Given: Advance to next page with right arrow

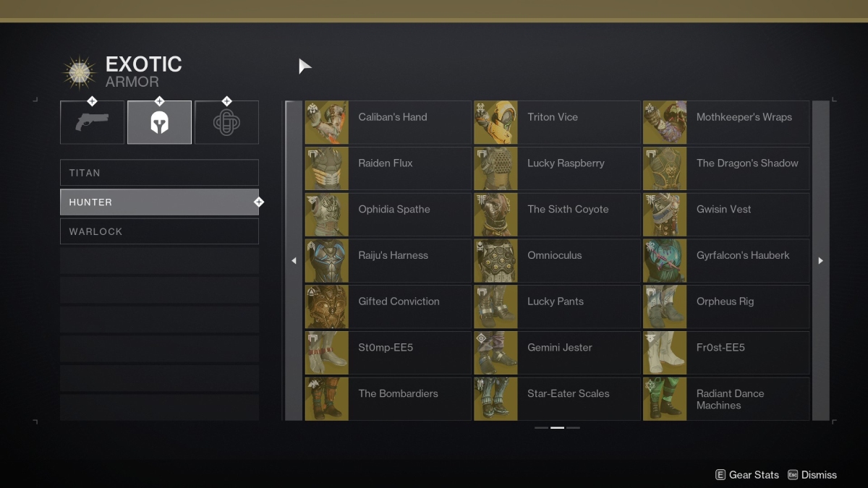Looking at the screenshot, I should pyautogui.click(x=820, y=260).
